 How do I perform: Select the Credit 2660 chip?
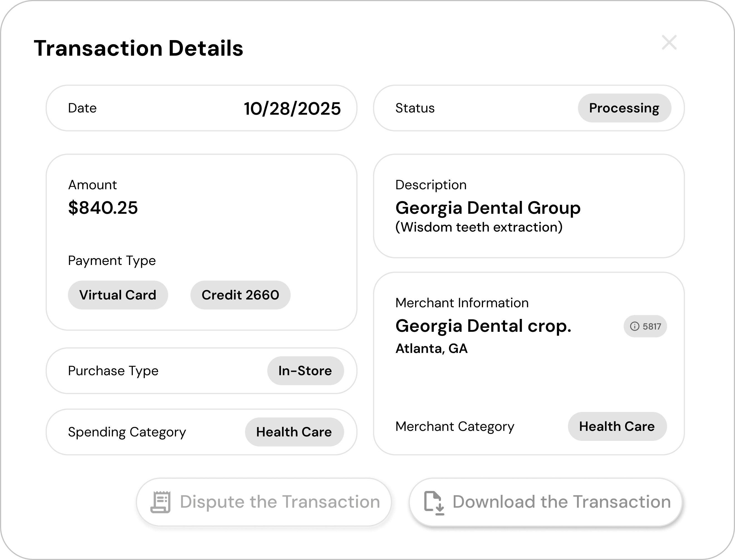tap(240, 295)
